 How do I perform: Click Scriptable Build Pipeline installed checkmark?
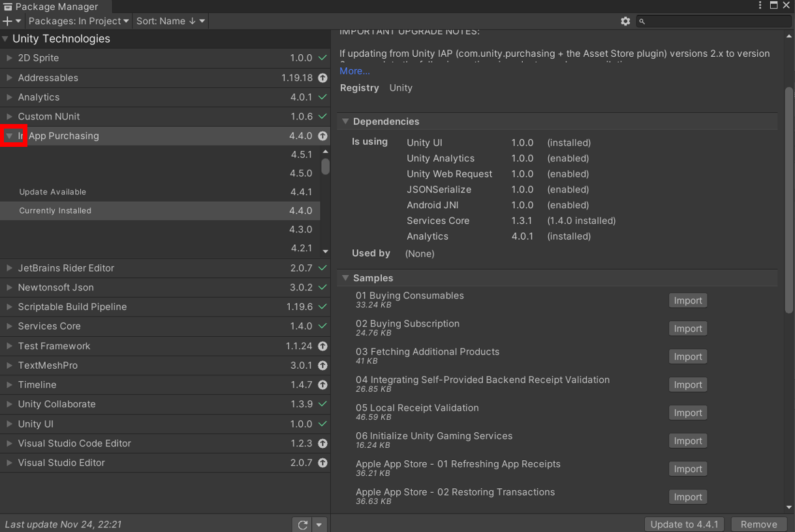click(x=322, y=307)
